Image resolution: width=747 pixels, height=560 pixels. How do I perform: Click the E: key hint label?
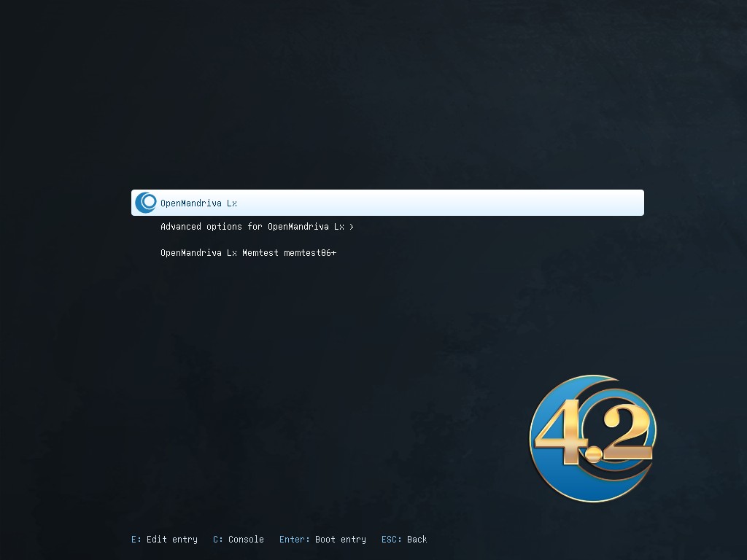pyautogui.click(x=136, y=540)
